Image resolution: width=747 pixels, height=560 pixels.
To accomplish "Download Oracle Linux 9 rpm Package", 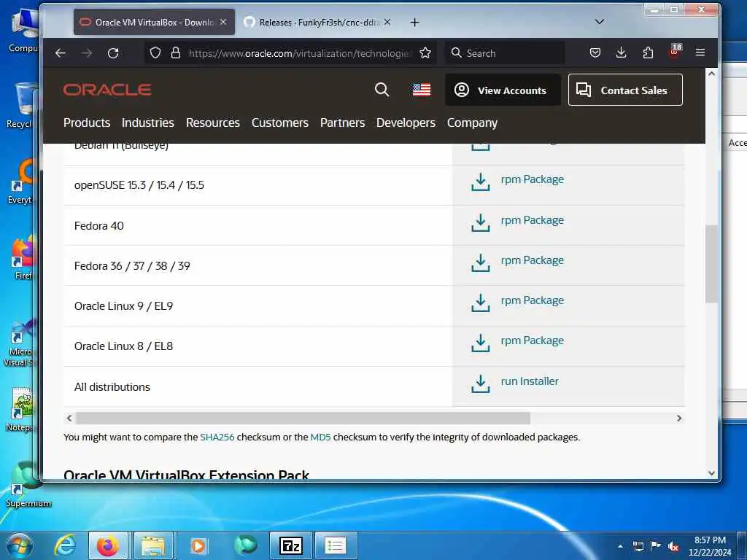I will [x=532, y=300].
